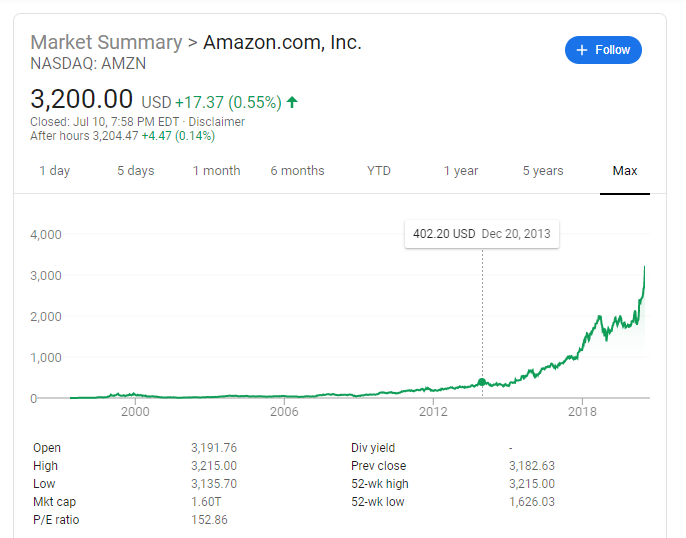The image size is (686, 538).
Task: Click the 52-wk high value
Action: tap(531, 484)
